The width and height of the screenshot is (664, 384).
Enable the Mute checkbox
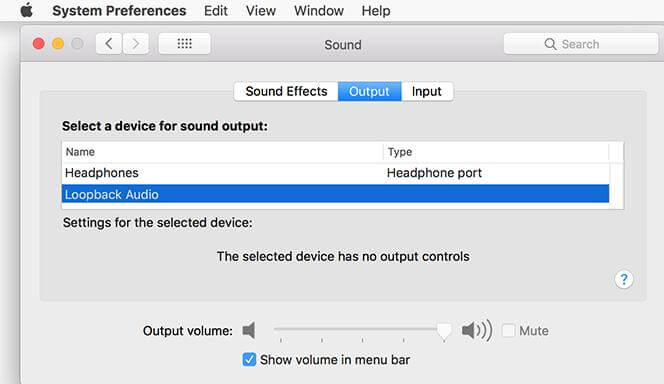[x=508, y=330]
